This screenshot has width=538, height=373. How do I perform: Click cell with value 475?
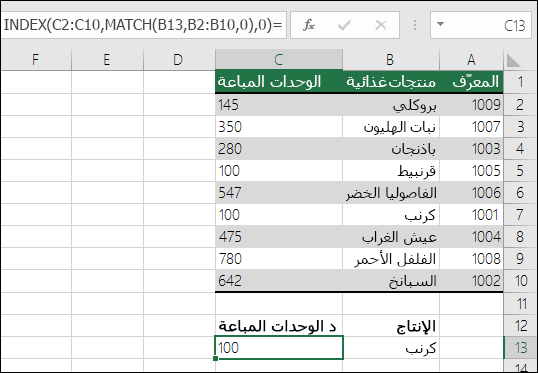click(279, 236)
